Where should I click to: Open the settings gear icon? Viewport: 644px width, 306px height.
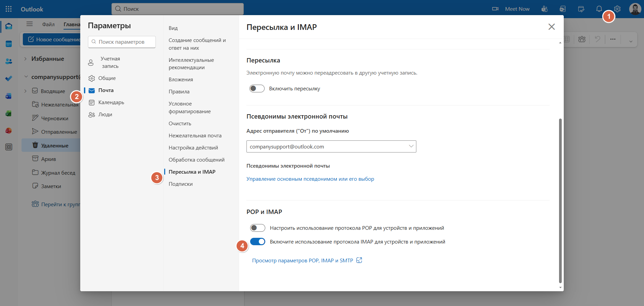pyautogui.click(x=617, y=9)
